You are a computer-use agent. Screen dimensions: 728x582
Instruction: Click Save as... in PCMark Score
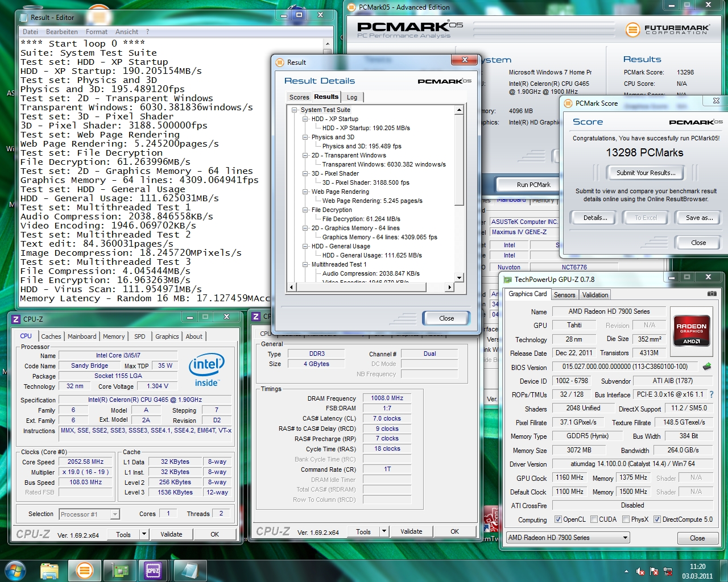point(699,218)
